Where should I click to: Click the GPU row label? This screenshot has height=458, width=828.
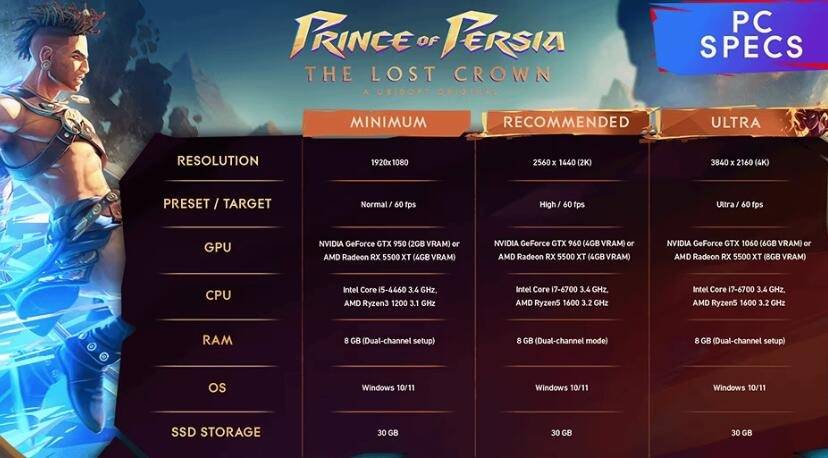[x=218, y=247]
